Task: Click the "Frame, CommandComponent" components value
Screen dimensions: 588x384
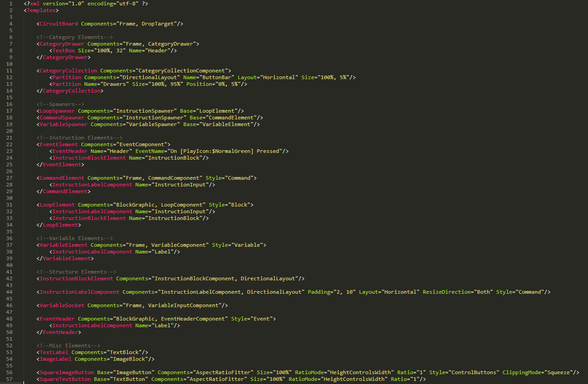Action: point(163,178)
